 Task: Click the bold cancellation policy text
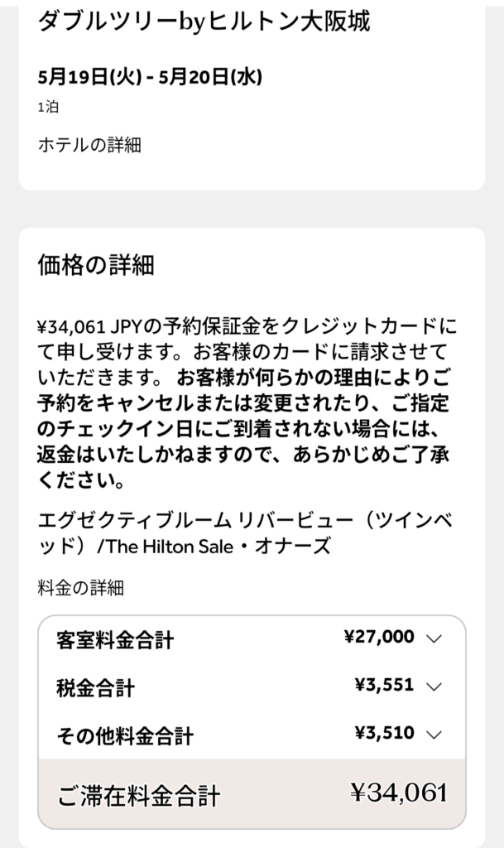(x=243, y=429)
